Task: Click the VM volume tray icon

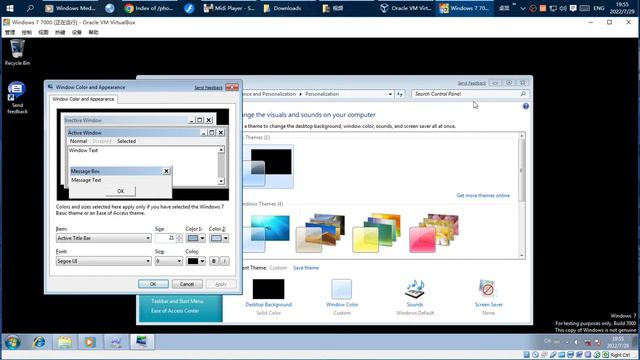Action: coord(576,342)
